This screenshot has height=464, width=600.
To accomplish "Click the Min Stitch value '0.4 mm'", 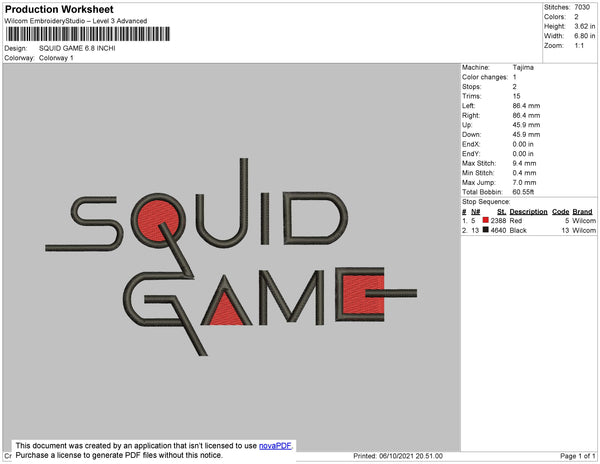I will [525, 173].
